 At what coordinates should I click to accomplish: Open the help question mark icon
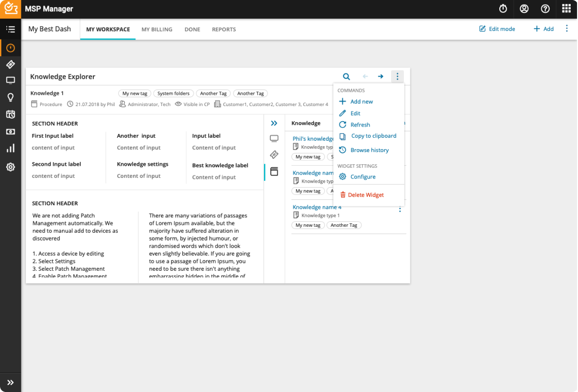pos(545,8)
